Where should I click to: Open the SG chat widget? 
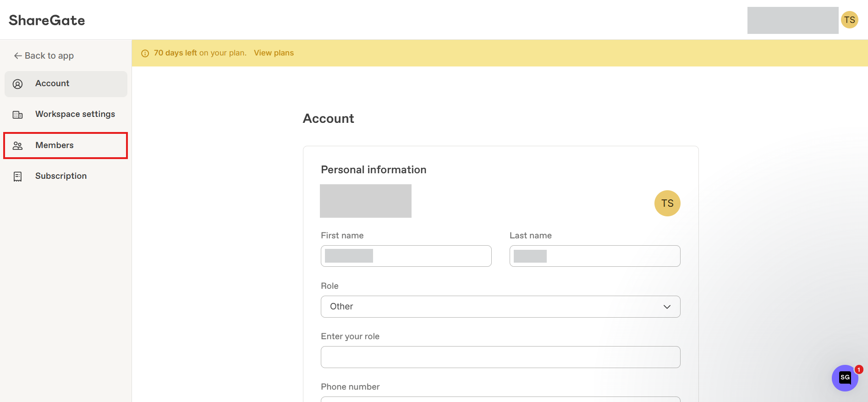[845, 378]
